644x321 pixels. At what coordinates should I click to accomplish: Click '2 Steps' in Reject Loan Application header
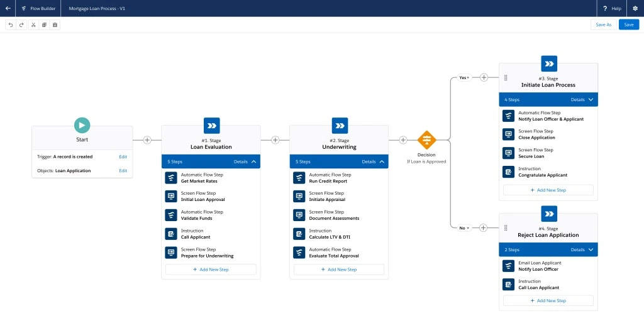coord(512,249)
